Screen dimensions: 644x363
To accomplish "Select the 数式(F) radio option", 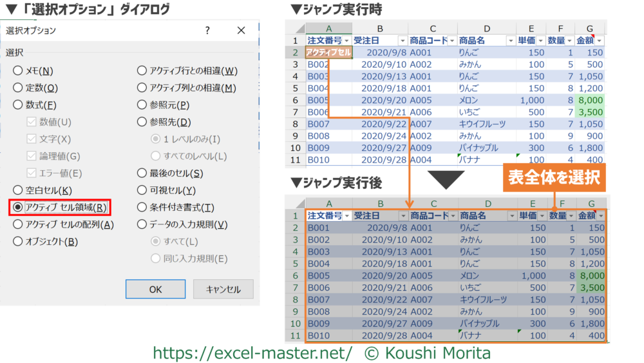I will (x=18, y=104).
